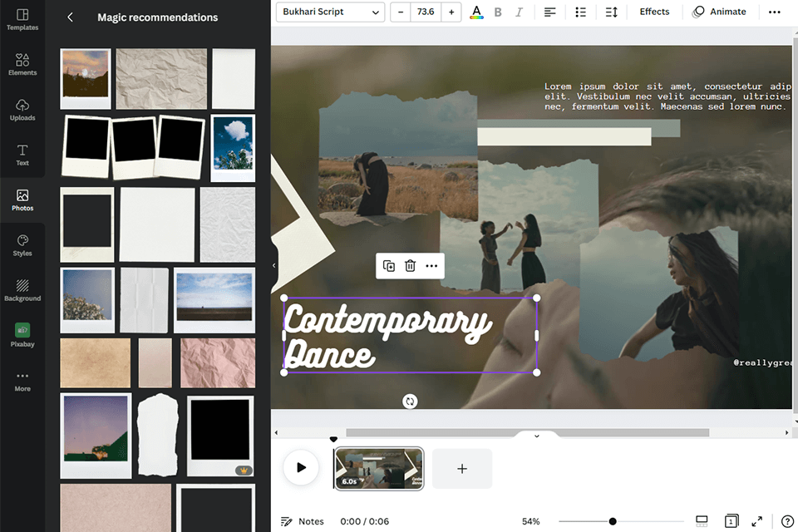The height and width of the screenshot is (532, 798).
Task: Open the Pixabay app icon
Action: [x=22, y=335]
